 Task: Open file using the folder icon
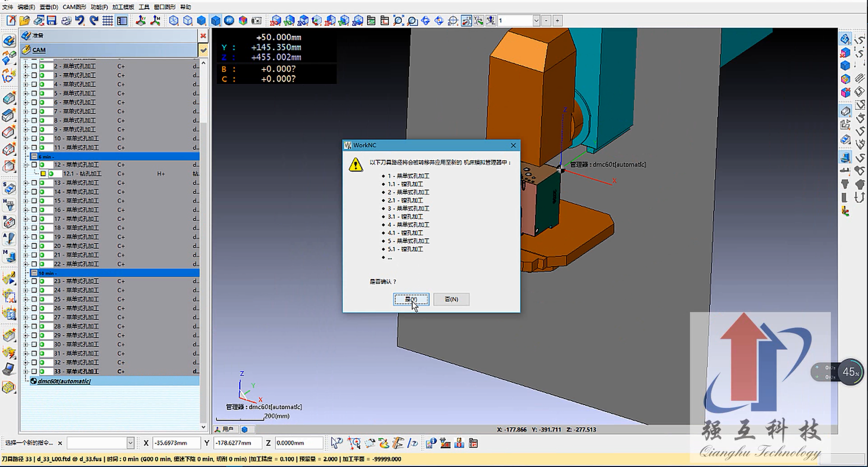click(24, 21)
